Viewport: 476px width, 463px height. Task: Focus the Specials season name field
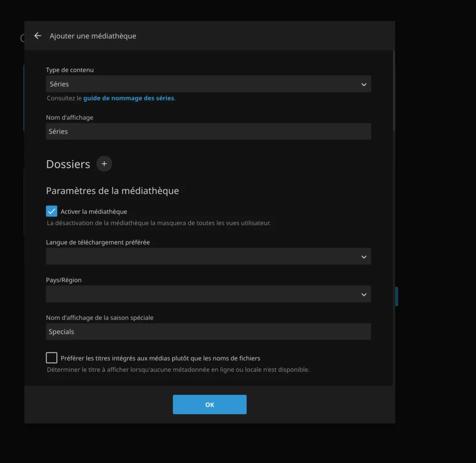[x=208, y=332]
